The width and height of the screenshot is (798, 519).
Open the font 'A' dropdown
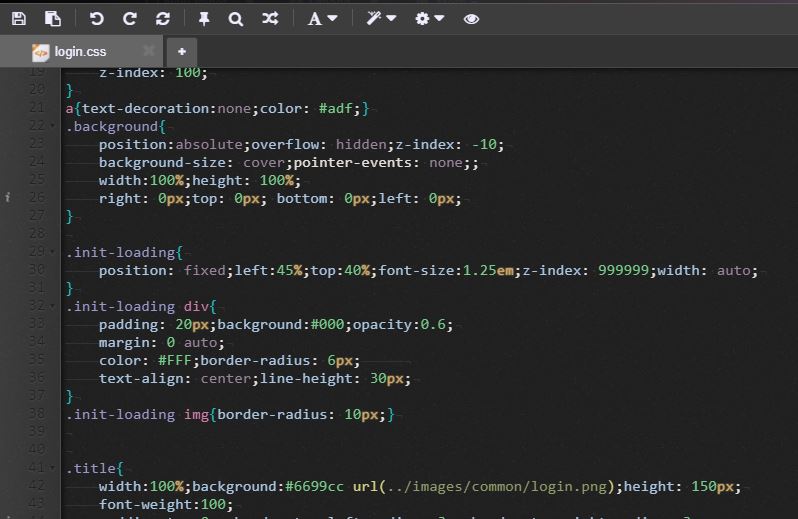pos(322,18)
